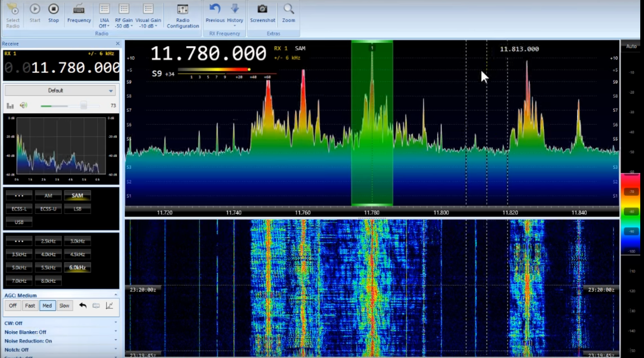644x358 pixels.
Task: Click the Select Radio icon
Action: pos(13,15)
